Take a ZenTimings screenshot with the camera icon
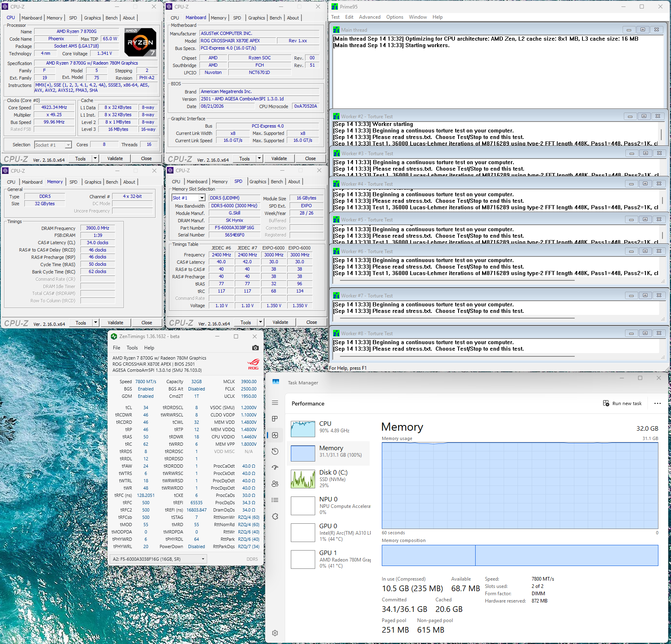The image size is (671, 644). click(x=255, y=348)
